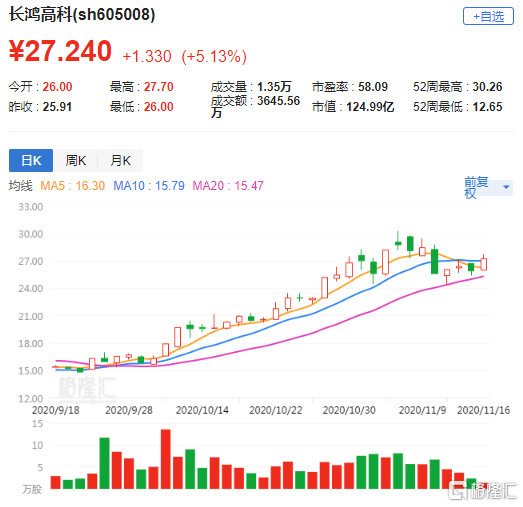Click the 2020/11/9 date axis label

pos(422,410)
